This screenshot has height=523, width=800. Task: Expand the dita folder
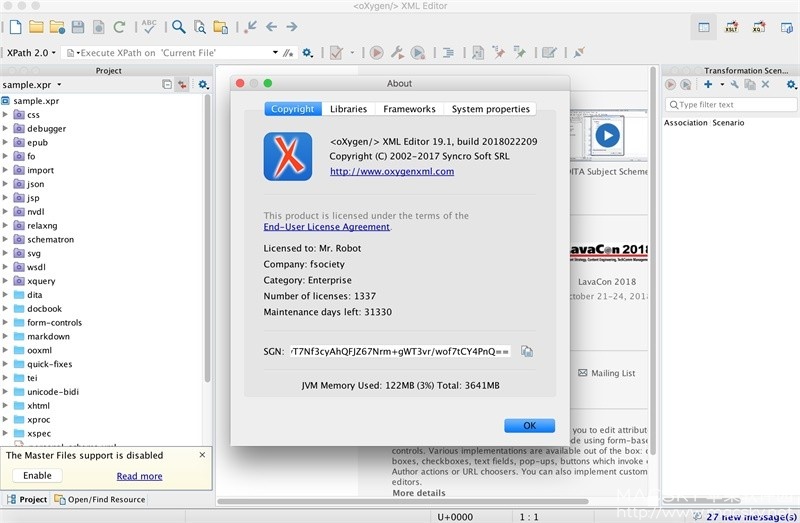point(5,294)
